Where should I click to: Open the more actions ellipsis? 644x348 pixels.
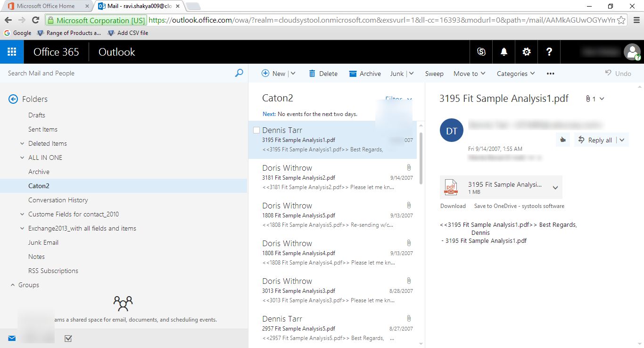pyautogui.click(x=550, y=74)
